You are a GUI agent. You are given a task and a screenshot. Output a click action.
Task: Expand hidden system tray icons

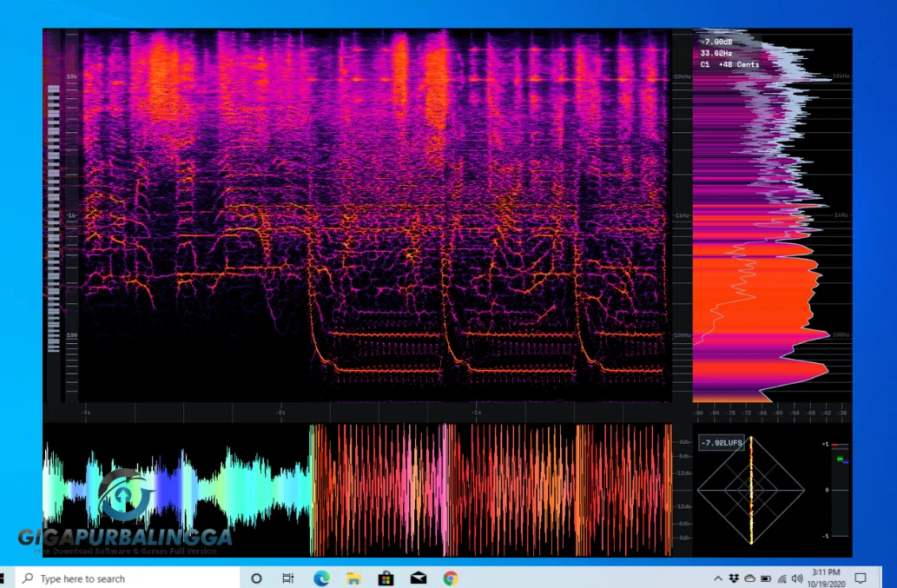[x=718, y=578]
